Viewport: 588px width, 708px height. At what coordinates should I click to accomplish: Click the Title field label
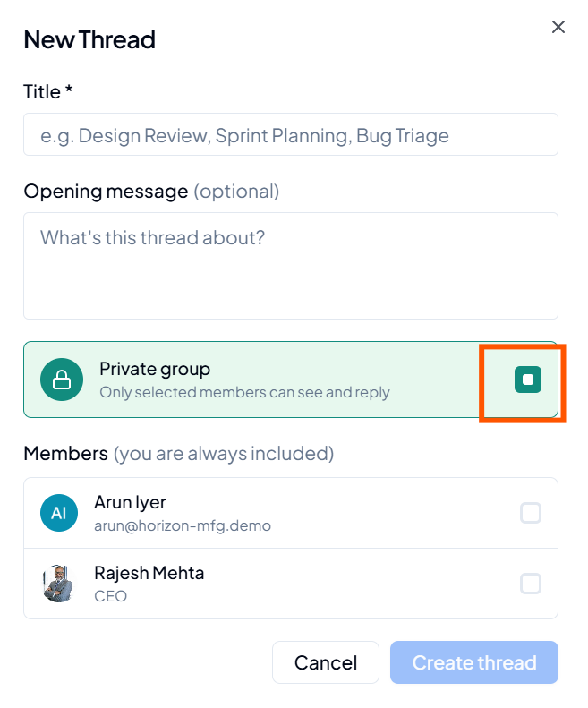pyautogui.click(x=47, y=91)
